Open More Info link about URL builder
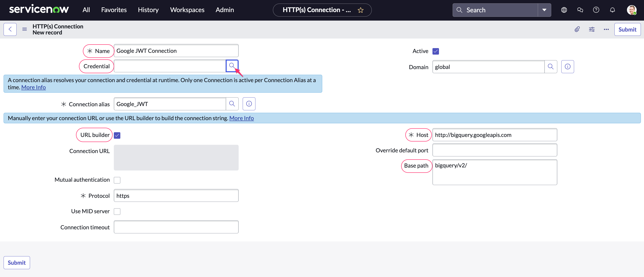 point(242,118)
